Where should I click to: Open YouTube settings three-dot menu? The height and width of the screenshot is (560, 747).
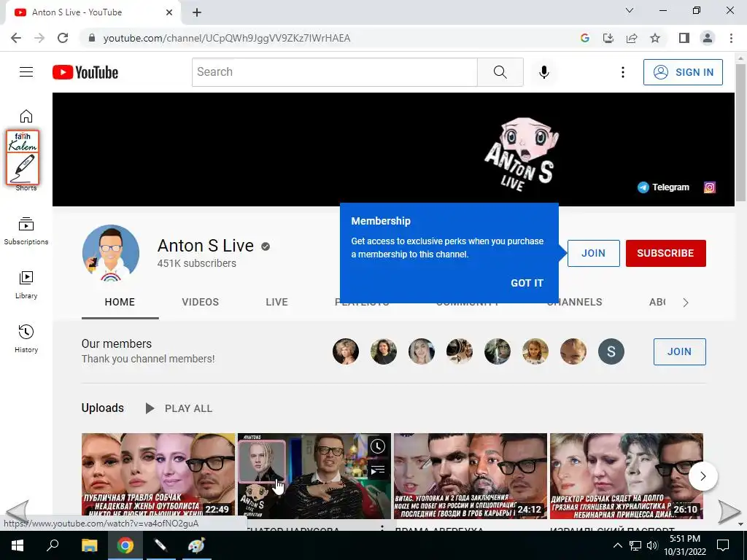click(623, 72)
